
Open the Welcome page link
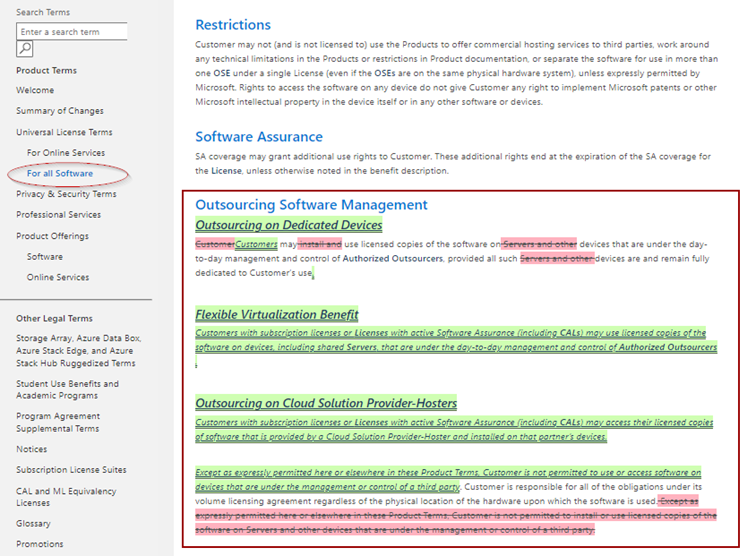35,90
